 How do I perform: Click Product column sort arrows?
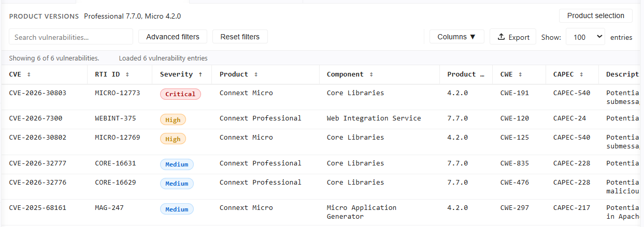coord(255,74)
